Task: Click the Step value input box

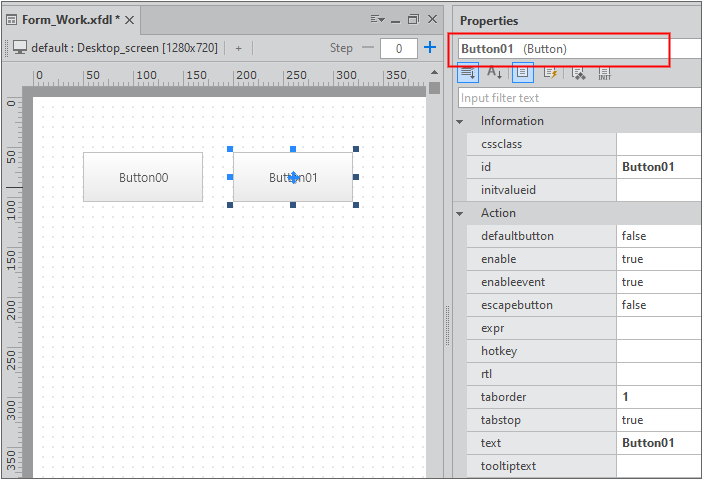Action: click(x=399, y=48)
